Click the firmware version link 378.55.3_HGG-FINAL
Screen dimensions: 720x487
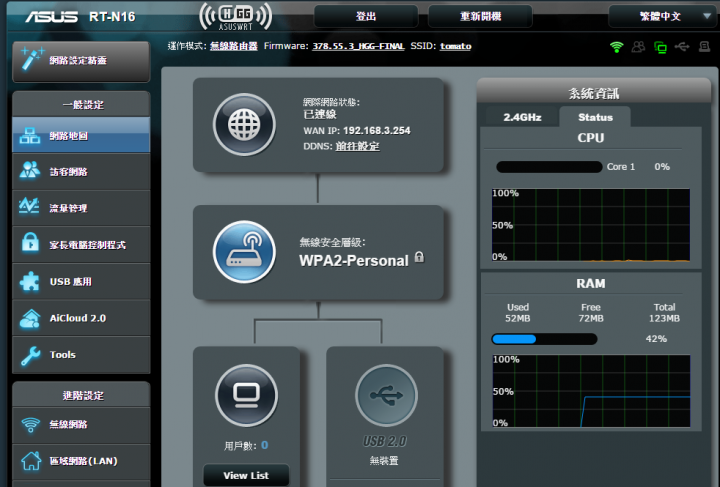click(x=358, y=46)
